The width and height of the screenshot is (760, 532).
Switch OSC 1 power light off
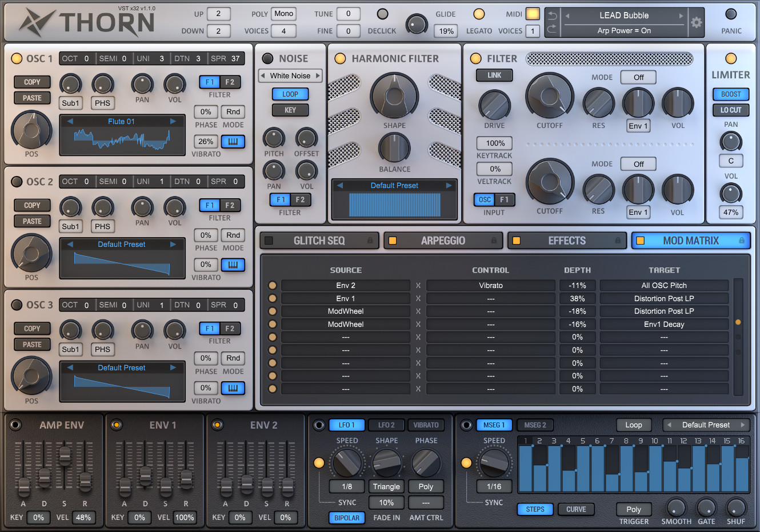pyautogui.click(x=17, y=58)
